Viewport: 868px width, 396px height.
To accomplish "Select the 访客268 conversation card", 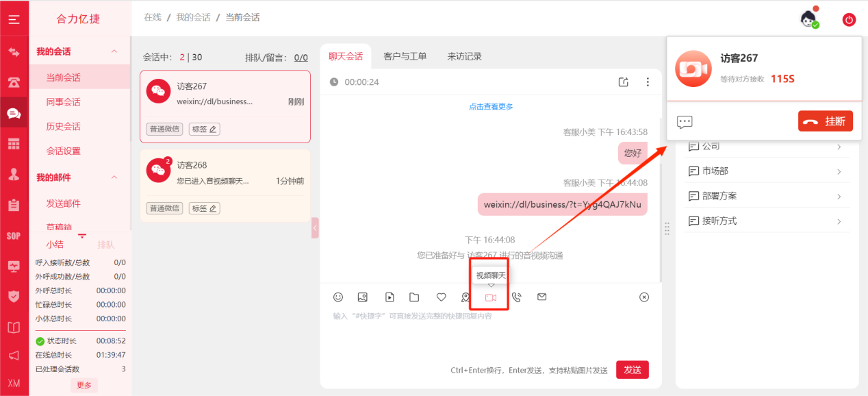I will [225, 186].
